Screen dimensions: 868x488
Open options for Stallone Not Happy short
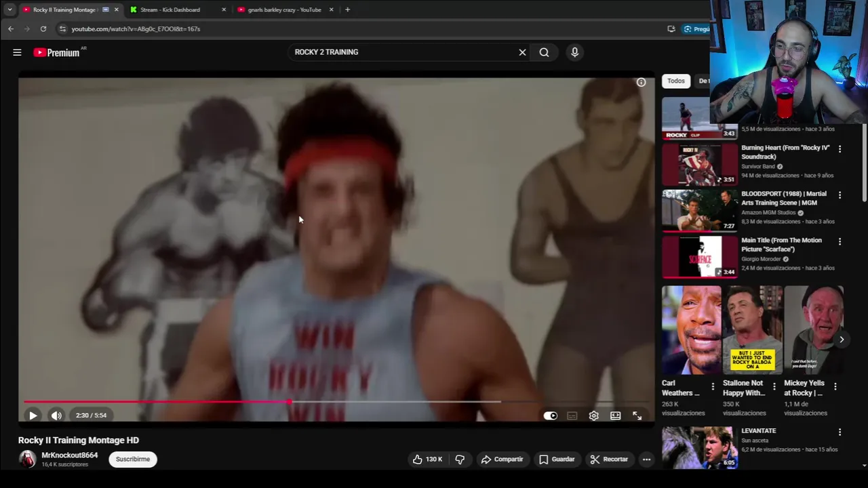pos(774,386)
